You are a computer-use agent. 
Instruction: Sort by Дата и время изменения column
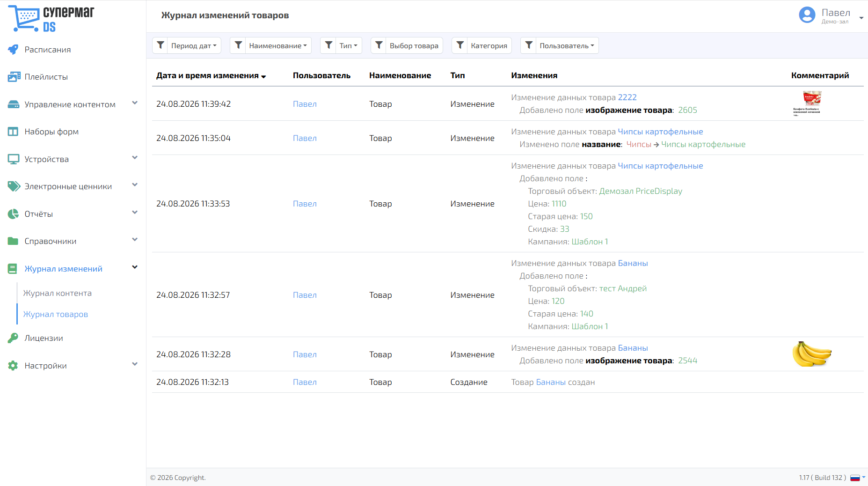211,75
